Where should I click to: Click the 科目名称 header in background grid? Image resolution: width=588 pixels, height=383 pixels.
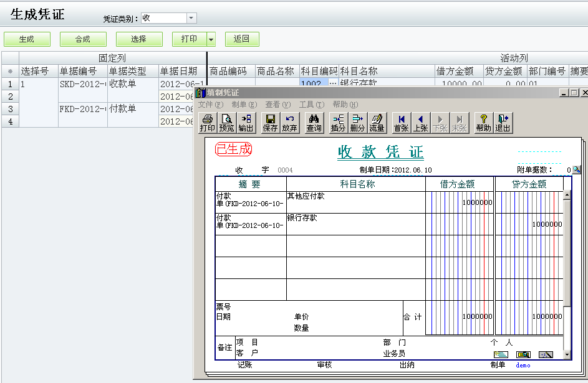click(x=387, y=71)
